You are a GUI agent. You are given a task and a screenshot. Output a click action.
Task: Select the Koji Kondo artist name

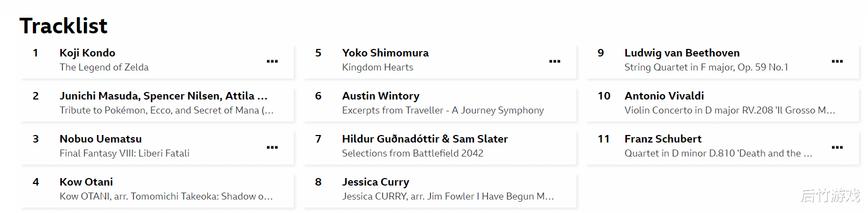(x=87, y=53)
